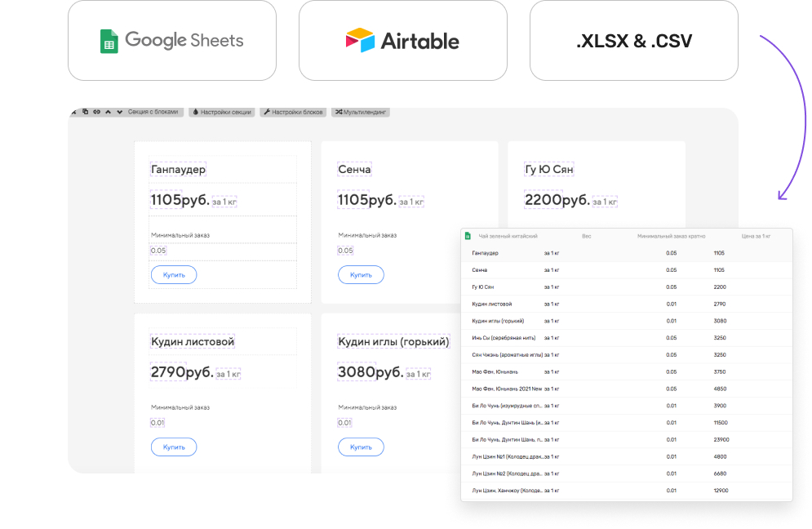The height and width of the screenshot is (529, 812).
Task: Click the Вес column header in table
Action: (x=586, y=236)
